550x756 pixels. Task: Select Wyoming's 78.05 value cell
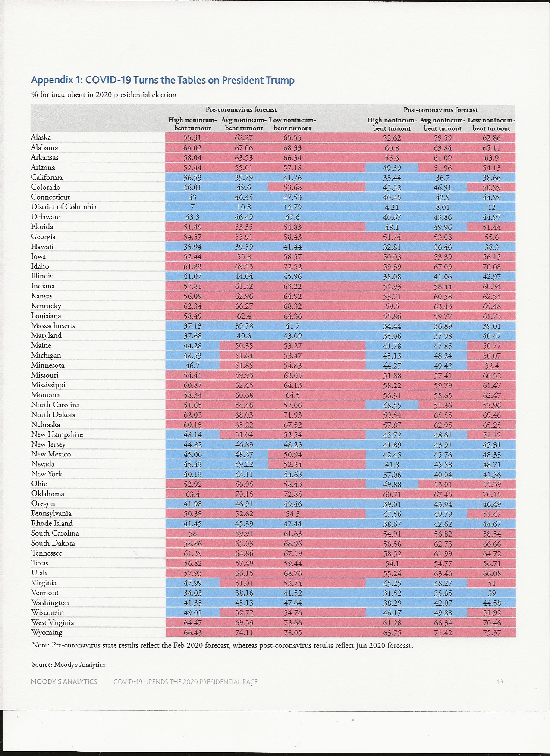[x=292, y=633]
